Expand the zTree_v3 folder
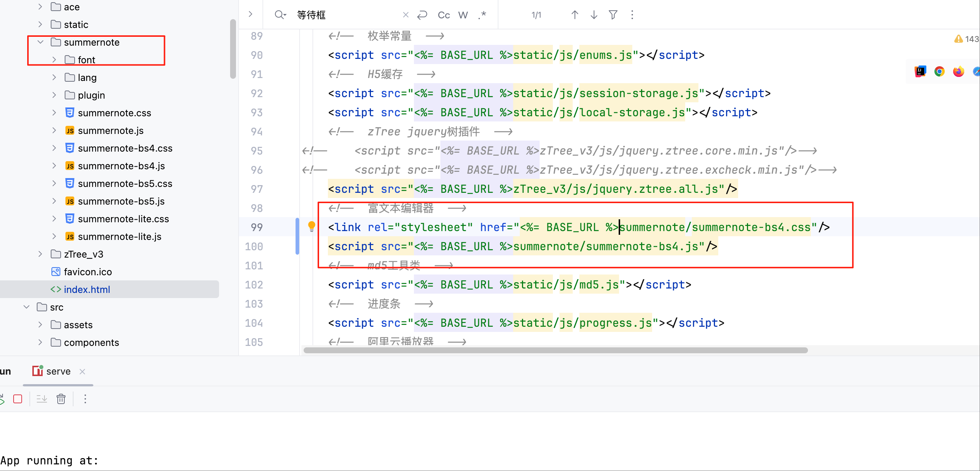The width and height of the screenshot is (980, 471). point(40,254)
